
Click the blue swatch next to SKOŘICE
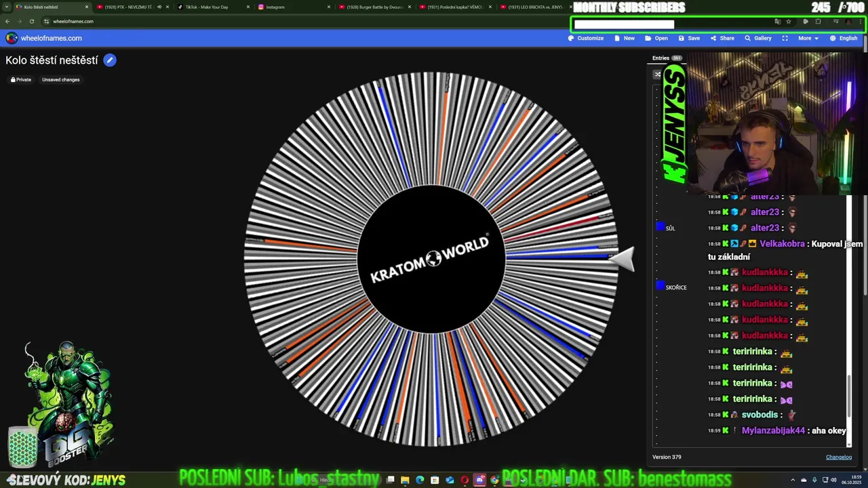coord(660,285)
